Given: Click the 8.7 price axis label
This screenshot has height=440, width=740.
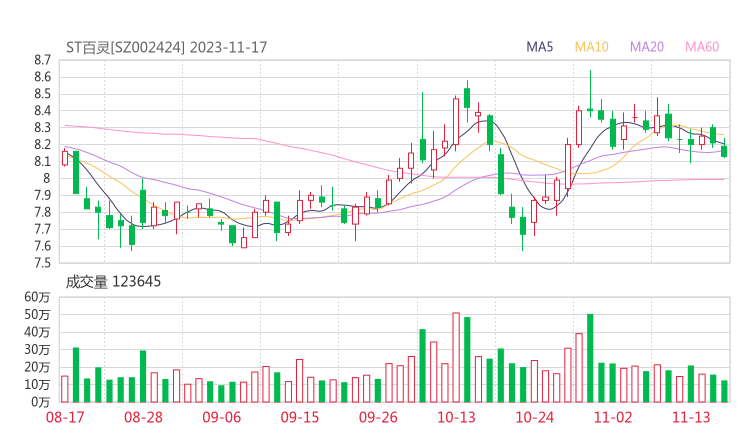Looking at the screenshot, I should [42, 60].
